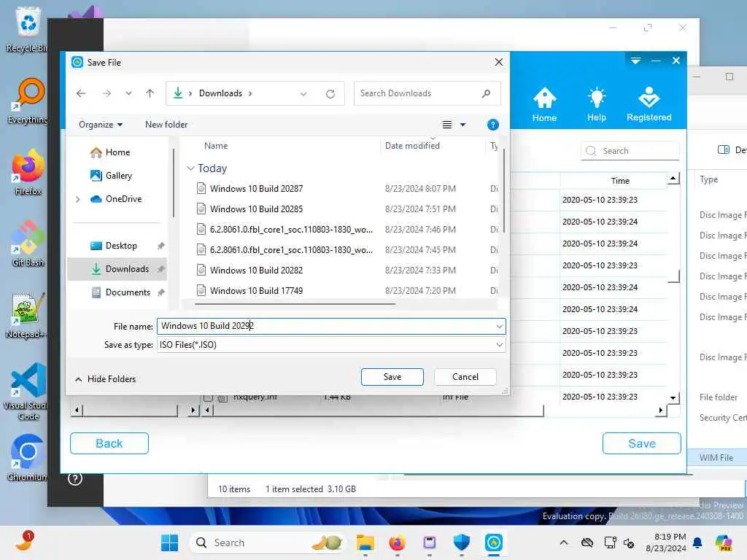Refresh the Downloads folder listing

(330, 94)
